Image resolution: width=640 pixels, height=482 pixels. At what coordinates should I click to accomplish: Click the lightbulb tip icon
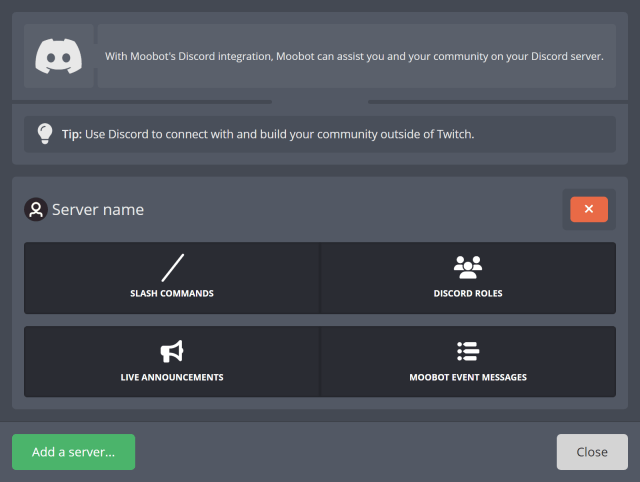(45, 134)
